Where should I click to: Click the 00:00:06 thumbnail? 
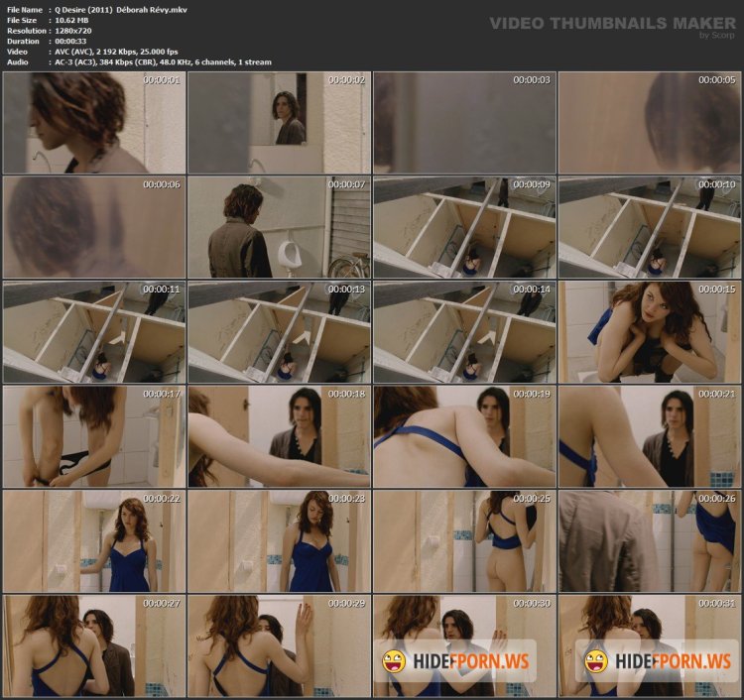pyautogui.click(x=94, y=228)
